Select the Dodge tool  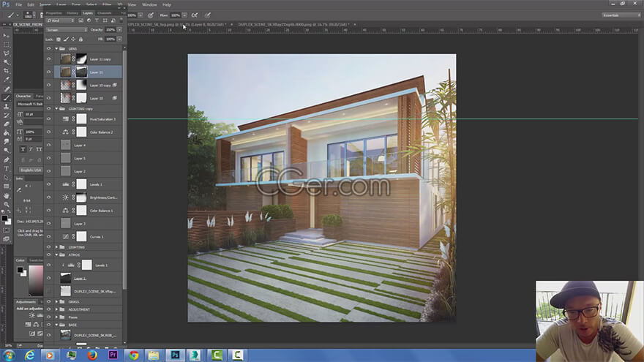click(x=6, y=151)
